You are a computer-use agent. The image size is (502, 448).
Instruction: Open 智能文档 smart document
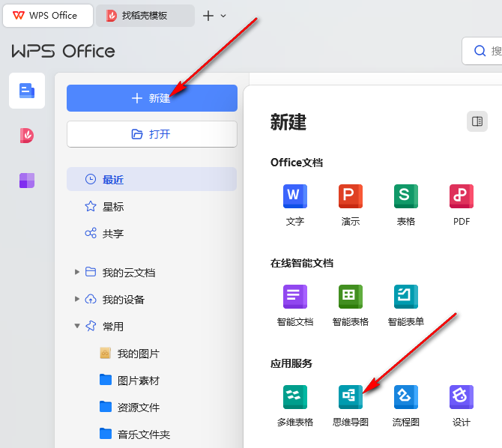coord(295,305)
